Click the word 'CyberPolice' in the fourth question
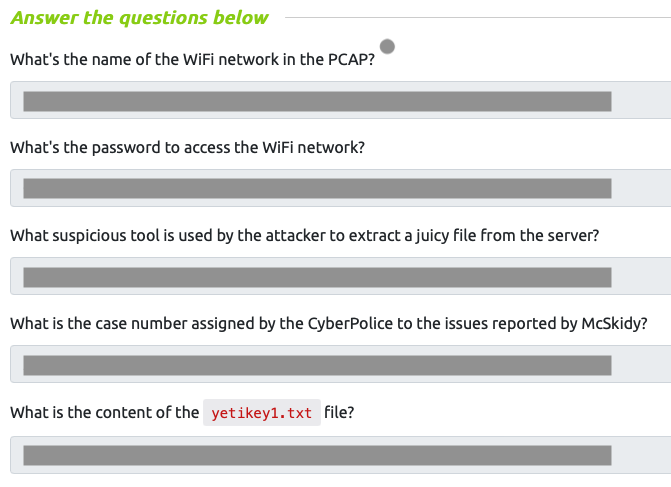 pyautogui.click(x=350, y=324)
